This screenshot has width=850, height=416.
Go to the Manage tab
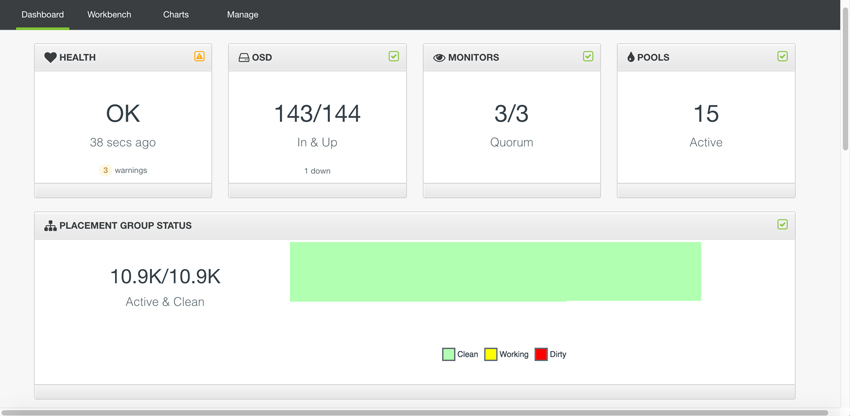point(242,15)
